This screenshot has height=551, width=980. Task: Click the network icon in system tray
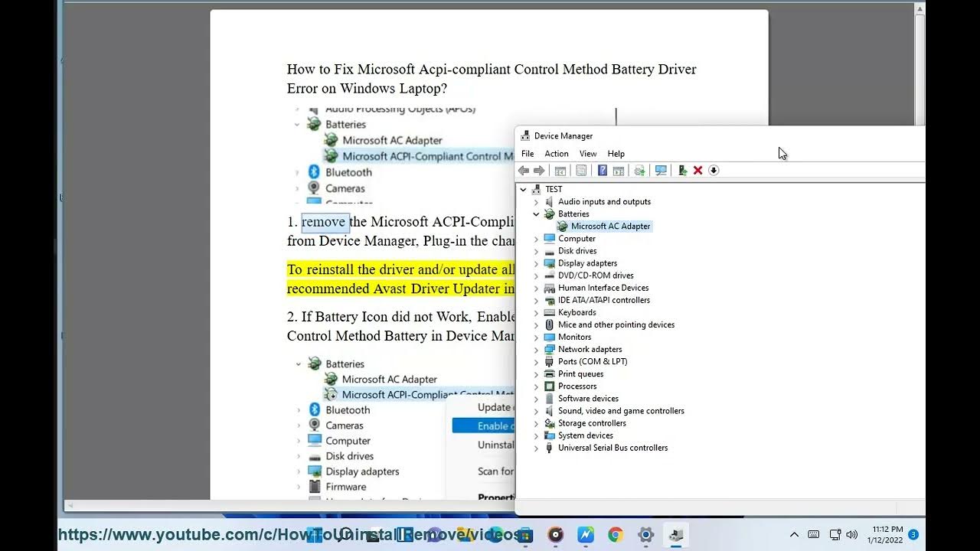(835, 535)
